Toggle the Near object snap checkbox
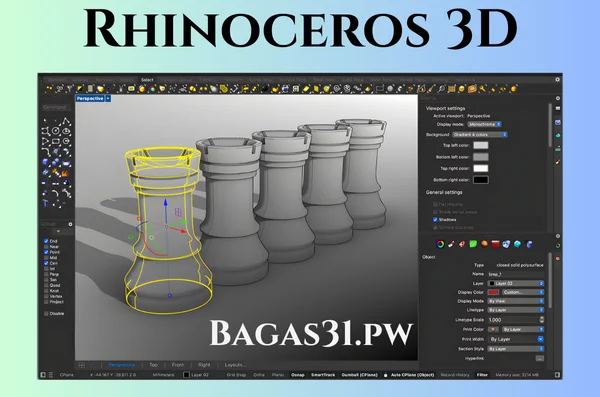The width and height of the screenshot is (600, 397). (46, 247)
